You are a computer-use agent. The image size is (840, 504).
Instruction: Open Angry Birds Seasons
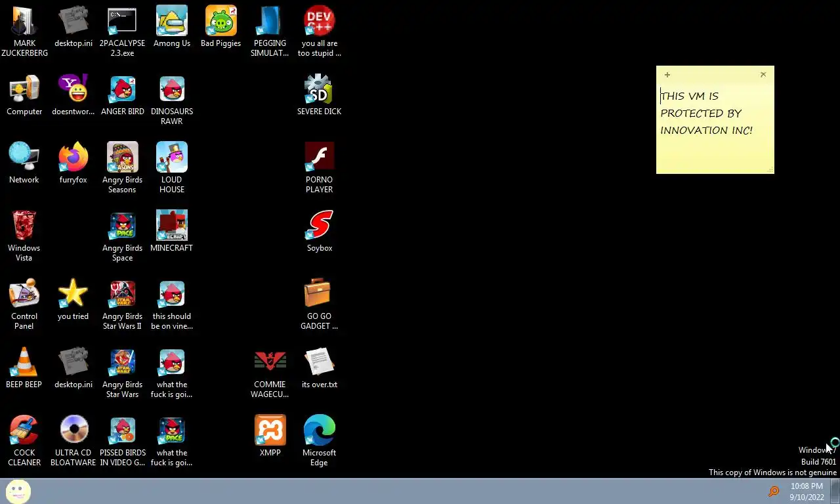click(122, 167)
